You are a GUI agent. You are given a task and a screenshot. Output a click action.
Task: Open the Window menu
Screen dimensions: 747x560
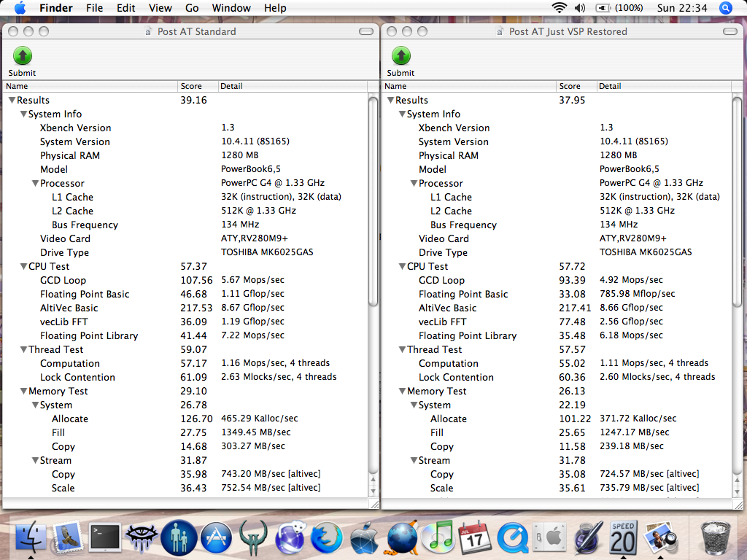tap(231, 8)
